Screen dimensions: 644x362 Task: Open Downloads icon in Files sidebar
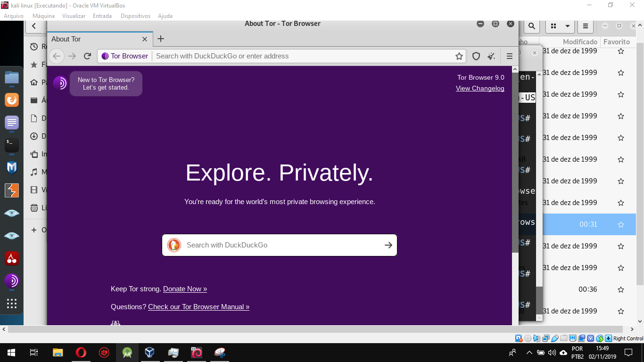coord(34,136)
